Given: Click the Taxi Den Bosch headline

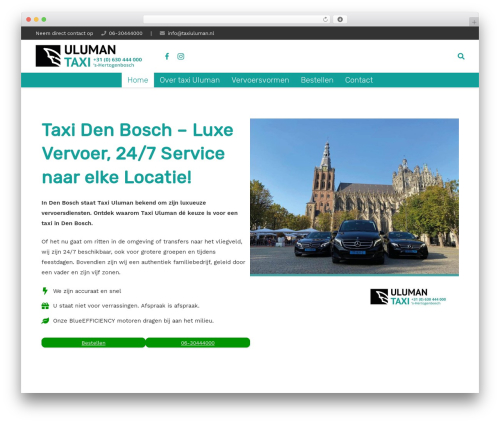Looking at the screenshot, I should click(x=137, y=153).
